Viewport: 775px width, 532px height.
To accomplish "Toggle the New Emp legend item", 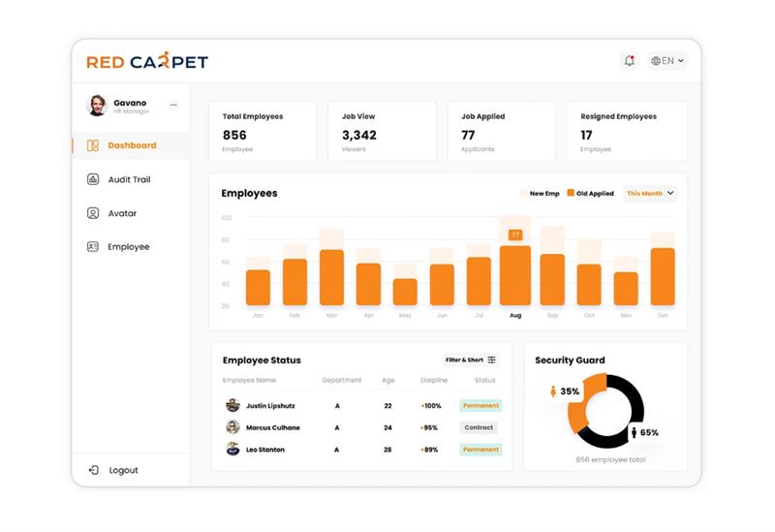I will (x=540, y=194).
